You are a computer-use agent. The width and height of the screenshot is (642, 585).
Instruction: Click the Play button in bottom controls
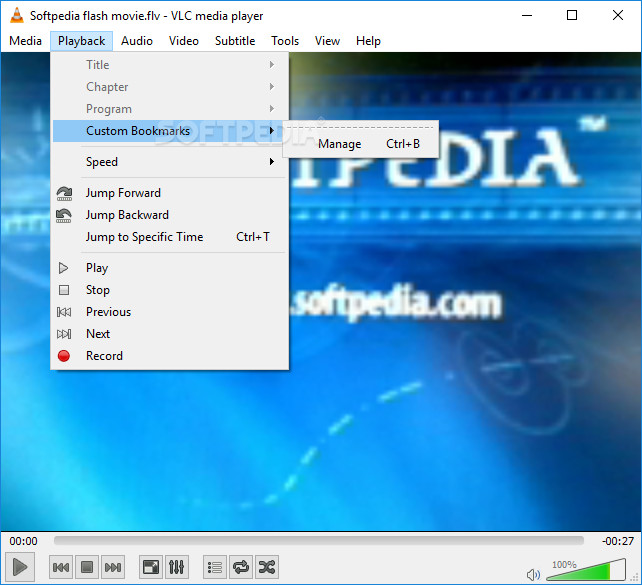tap(20, 567)
